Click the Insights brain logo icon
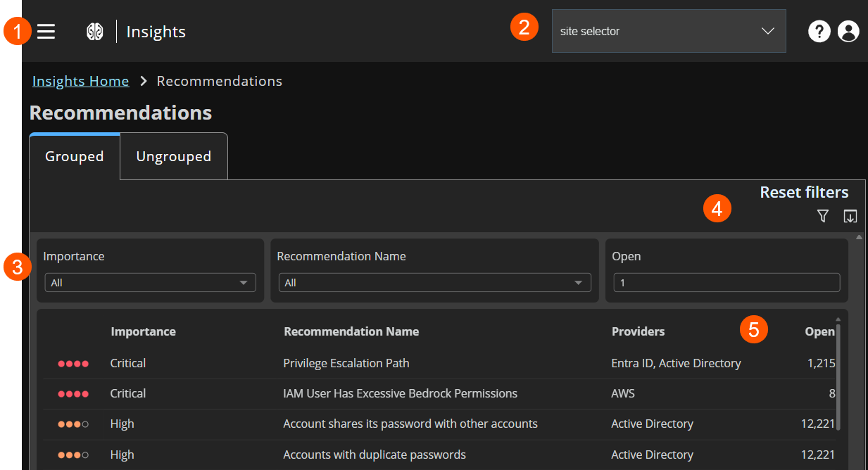The image size is (868, 470). tap(95, 32)
